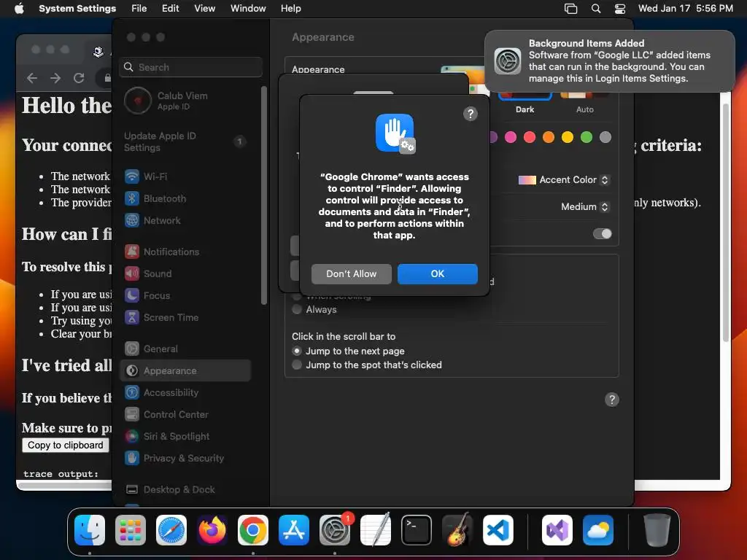Click the browser Back arrow
747x560 pixels.
tap(32, 77)
